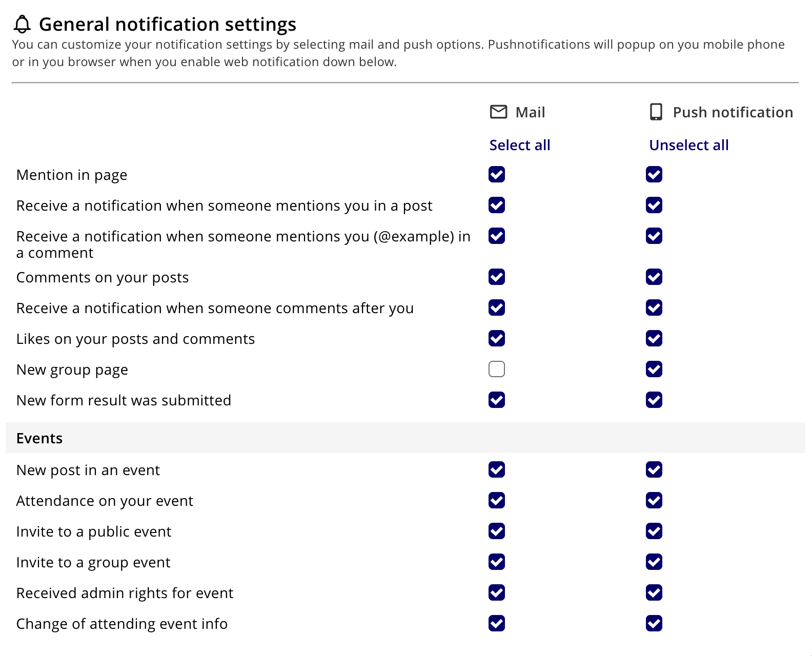Click the envelope Mail icon
This screenshot has height=656, width=812.
click(x=498, y=112)
